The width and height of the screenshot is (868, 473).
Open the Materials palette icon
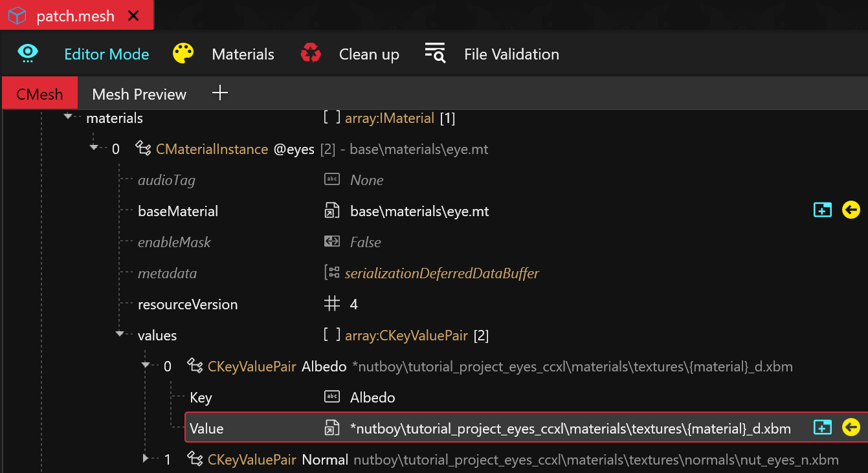(x=183, y=54)
